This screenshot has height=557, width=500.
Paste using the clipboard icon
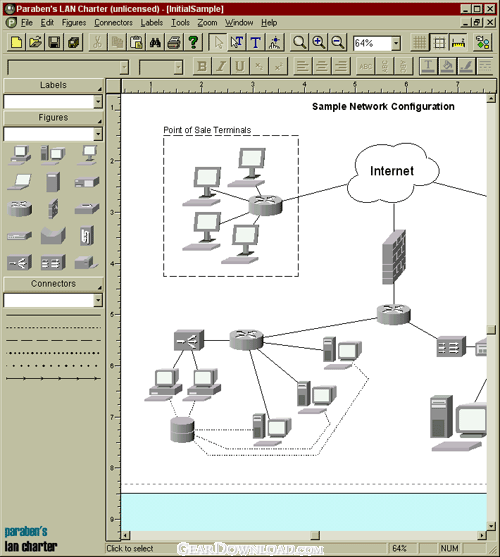(136, 43)
